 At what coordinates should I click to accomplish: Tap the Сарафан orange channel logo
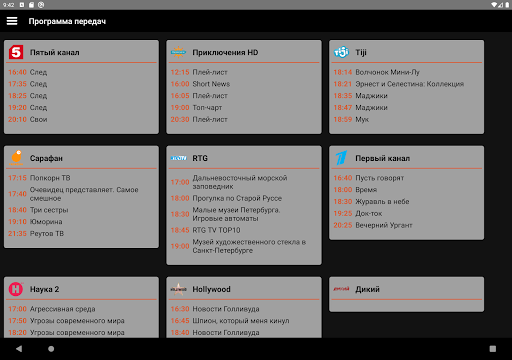tap(16, 158)
